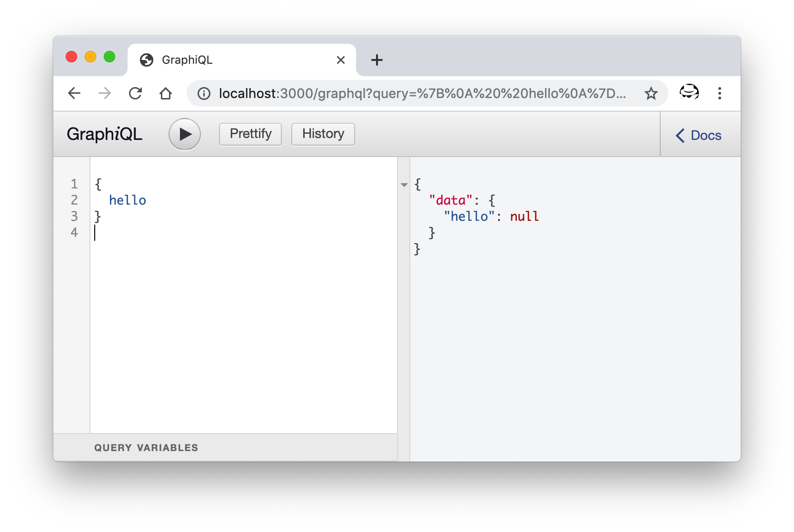
Task: Click the GraphiQL title logo
Action: point(104,134)
